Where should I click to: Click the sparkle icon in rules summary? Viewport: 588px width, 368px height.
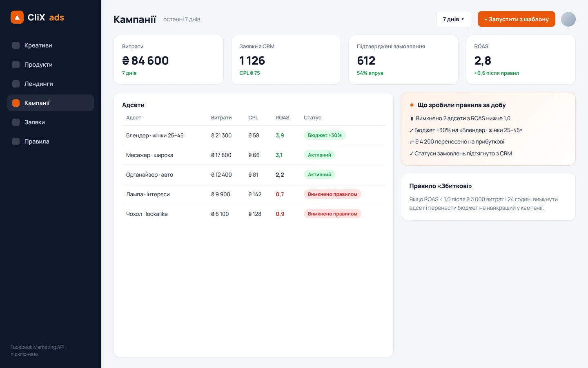pyautogui.click(x=412, y=105)
